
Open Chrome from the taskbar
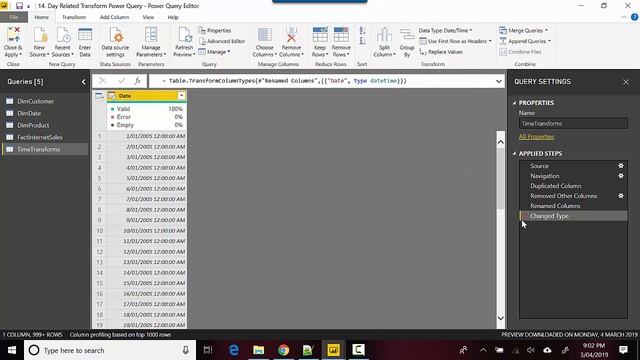point(283,350)
